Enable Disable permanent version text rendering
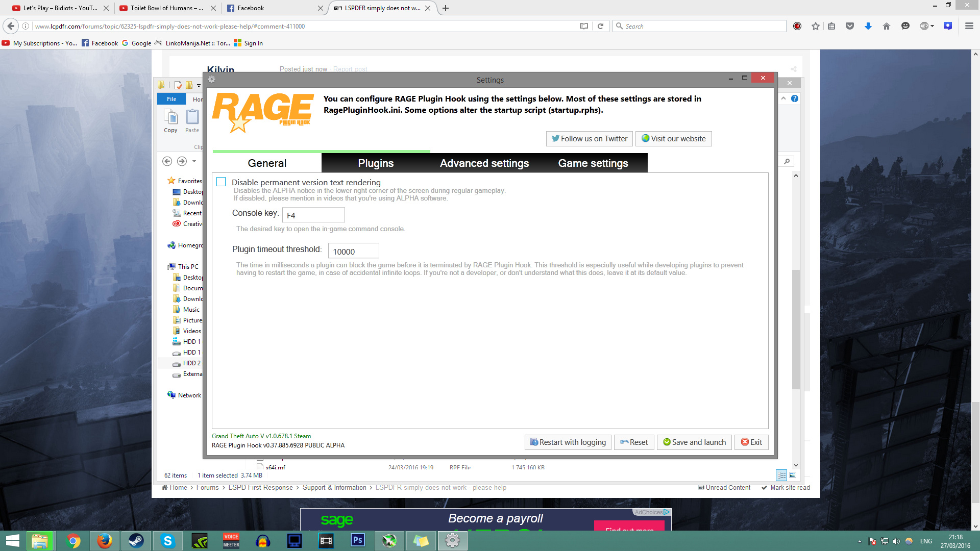The height and width of the screenshot is (551, 980). [x=221, y=182]
